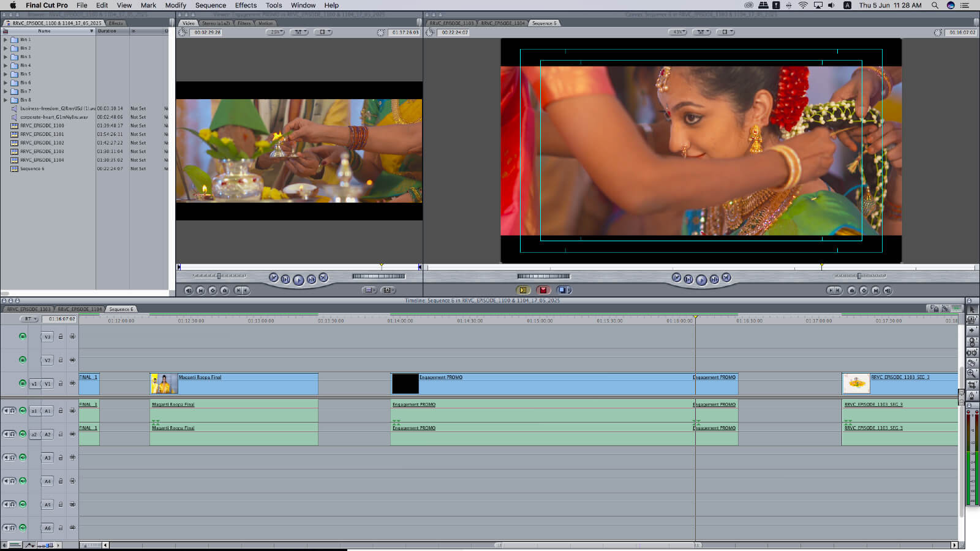980x551 pixels.
Task: Choose the arrow Selection tool
Action: [x=972, y=310]
